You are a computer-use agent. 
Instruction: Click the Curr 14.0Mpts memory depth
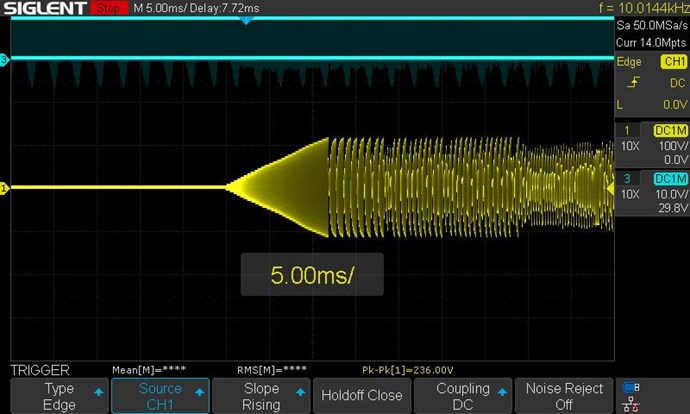(651, 43)
